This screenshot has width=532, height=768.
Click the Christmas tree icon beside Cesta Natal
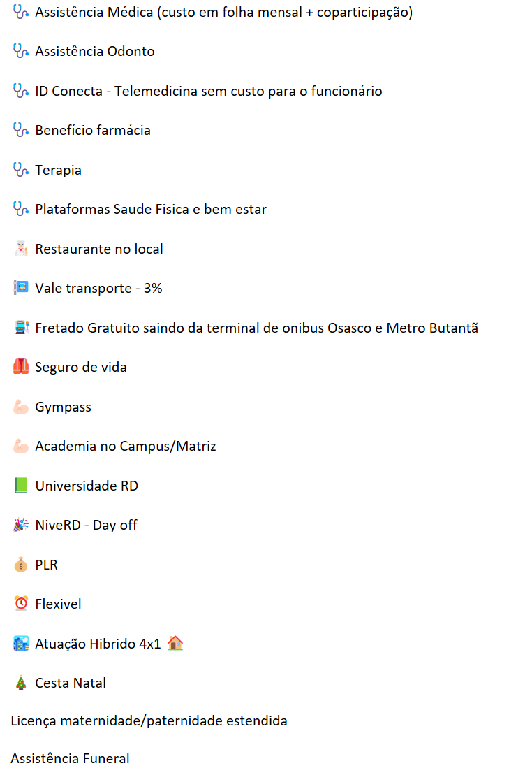pos(21,683)
